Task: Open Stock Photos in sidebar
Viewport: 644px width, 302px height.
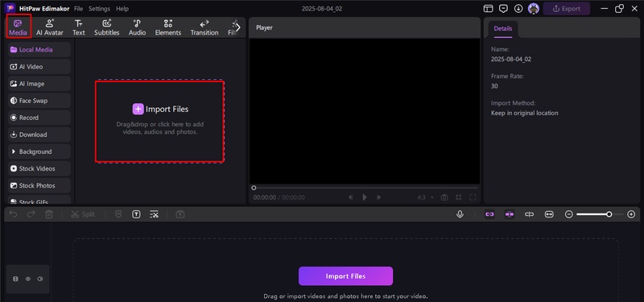Action: pos(39,185)
